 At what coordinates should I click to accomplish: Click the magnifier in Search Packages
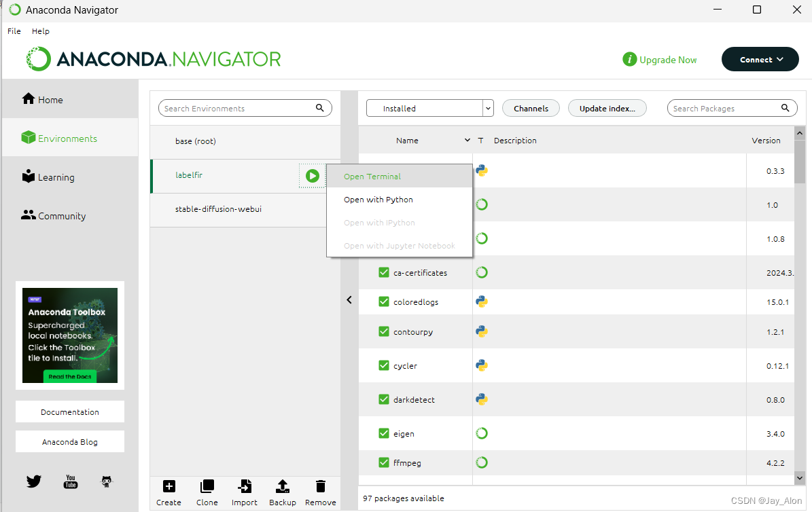(x=785, y=108)
